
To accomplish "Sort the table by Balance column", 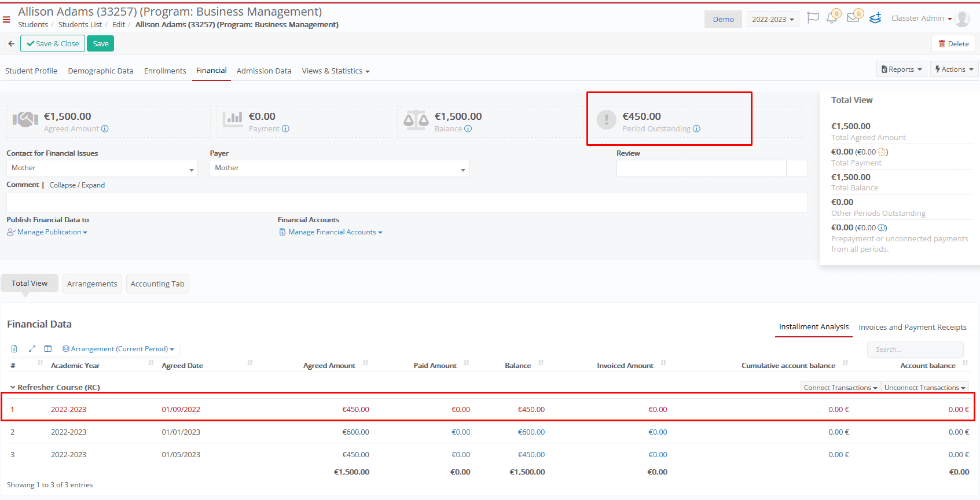I will point(517,365).
